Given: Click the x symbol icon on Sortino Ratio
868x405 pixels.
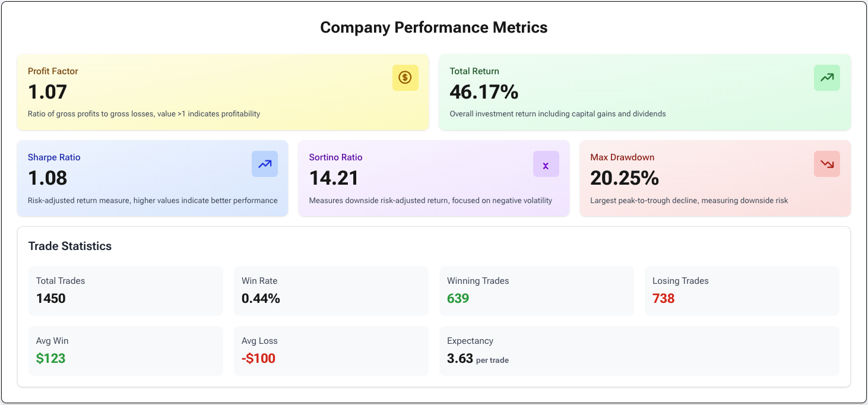Looking at the screenshot, I should (546, 164).
